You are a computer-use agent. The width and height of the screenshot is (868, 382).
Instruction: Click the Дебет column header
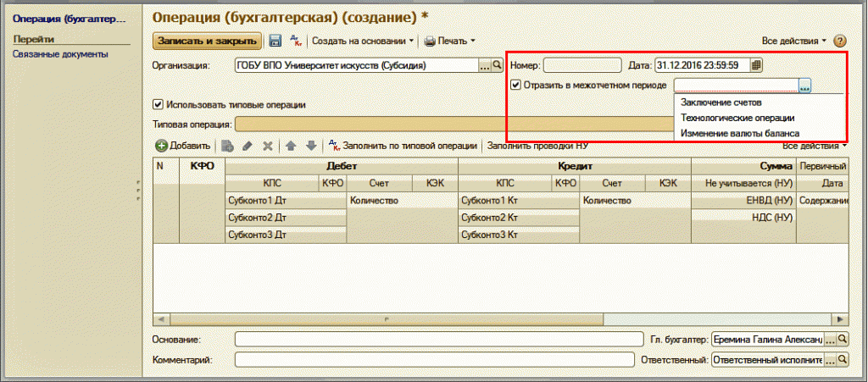click(x=342, y=165)
